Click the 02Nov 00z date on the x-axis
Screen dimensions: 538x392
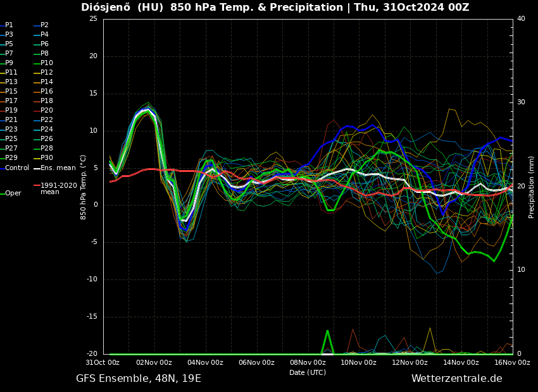click(154, 363)
